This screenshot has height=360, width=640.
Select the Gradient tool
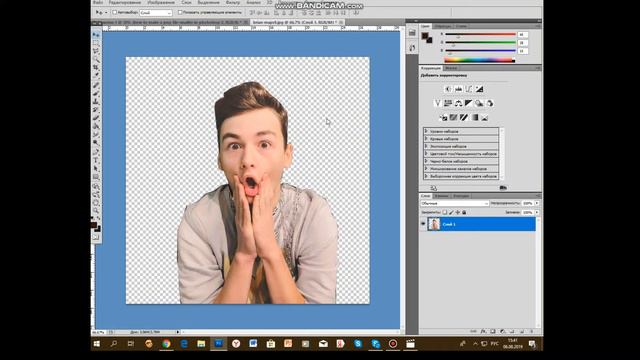coord(96,126)
